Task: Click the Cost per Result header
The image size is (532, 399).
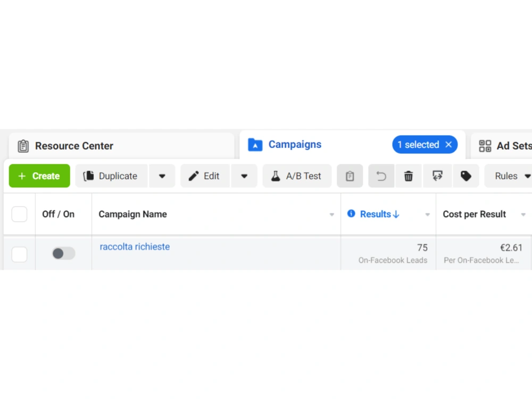Action: click(x=474, y=214)
